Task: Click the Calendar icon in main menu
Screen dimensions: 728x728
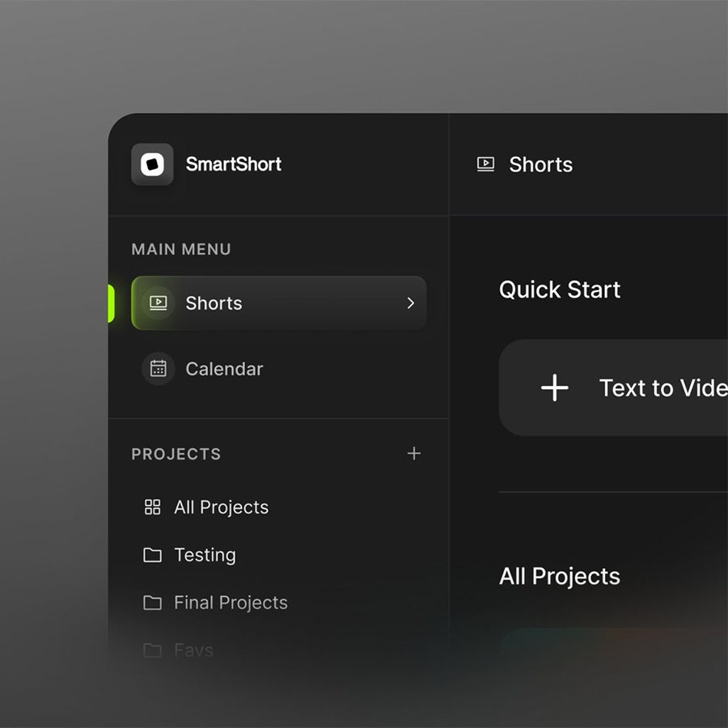Action: point(159,369)
